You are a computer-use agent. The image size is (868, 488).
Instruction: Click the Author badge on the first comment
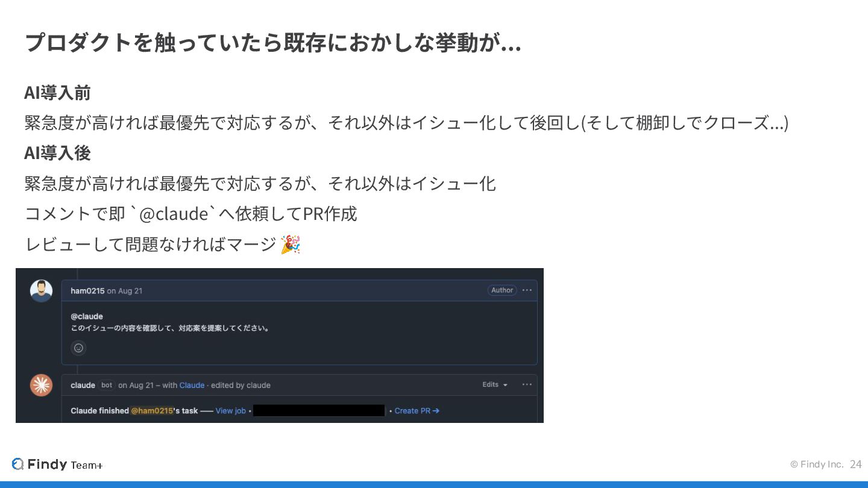(x=502, y=290)
